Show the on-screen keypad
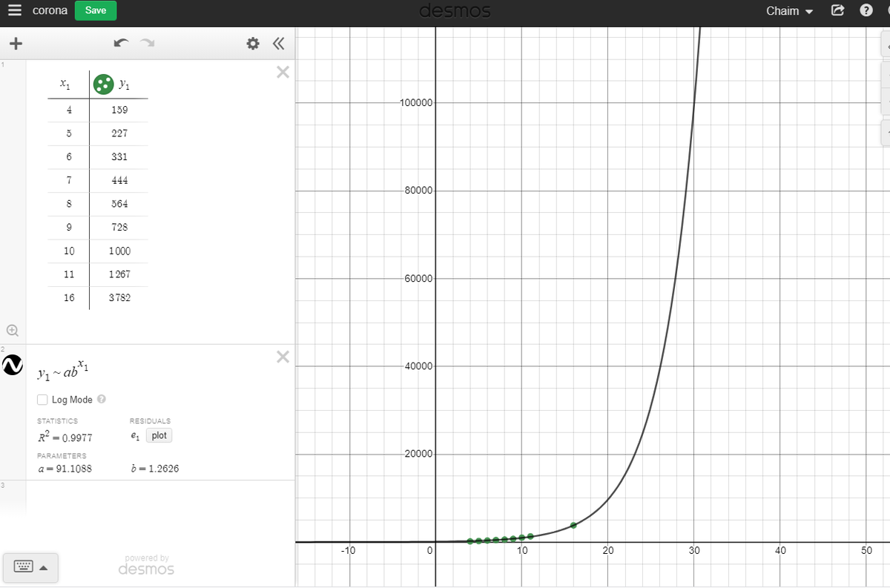Image resolution: width=890 pixels, height=588 pixels. (23, 567)
